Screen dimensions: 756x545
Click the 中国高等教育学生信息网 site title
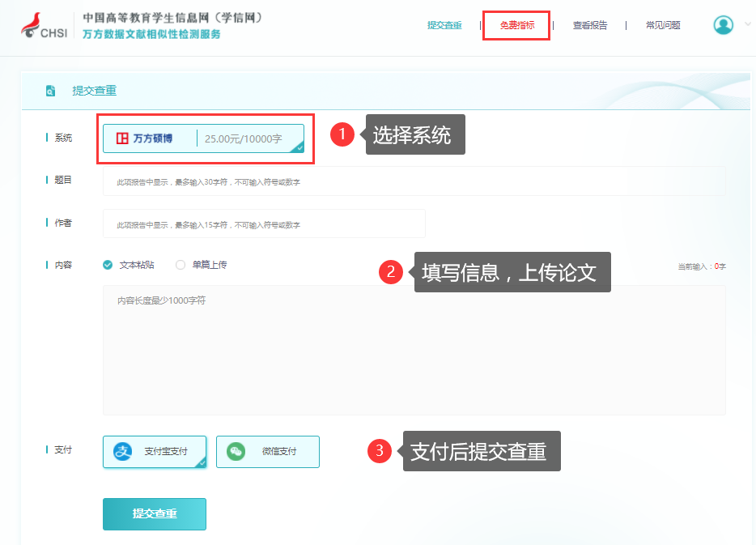tap(172, 18)
